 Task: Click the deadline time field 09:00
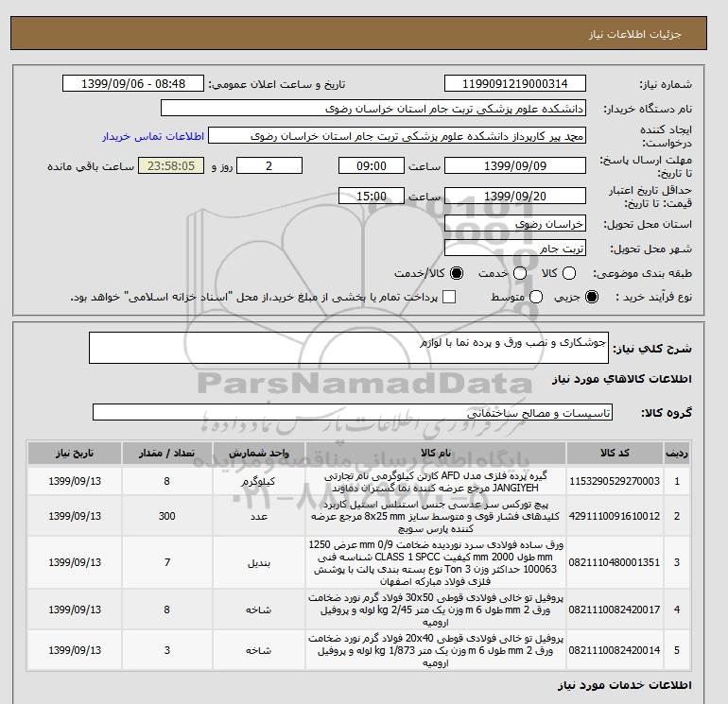point(372,165)
